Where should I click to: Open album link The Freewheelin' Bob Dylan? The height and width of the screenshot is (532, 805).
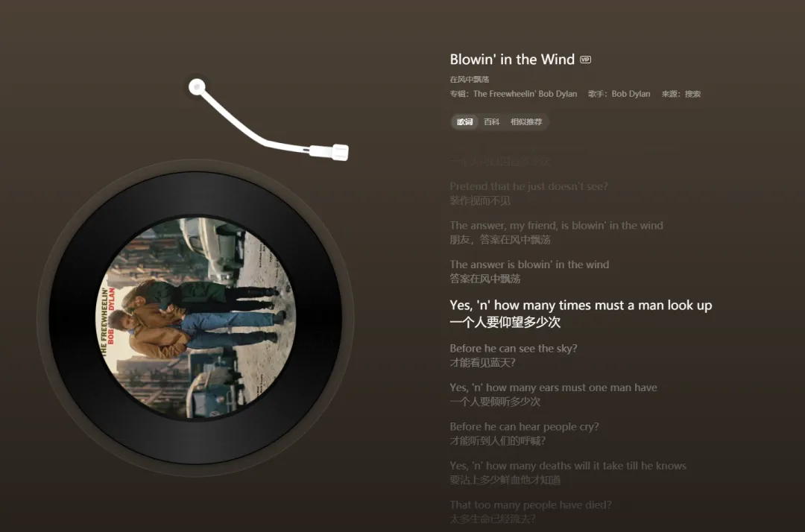pyautogui.click(x=525, y=94)
